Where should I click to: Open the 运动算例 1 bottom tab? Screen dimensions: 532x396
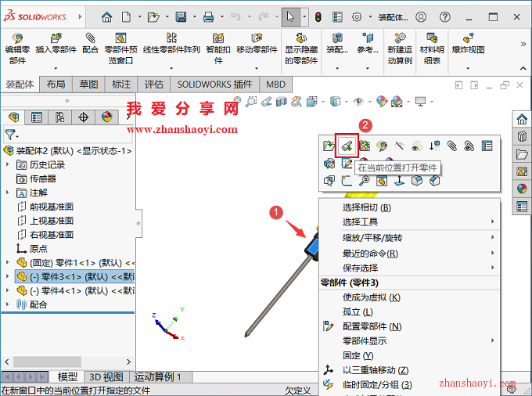pos(158,376)
